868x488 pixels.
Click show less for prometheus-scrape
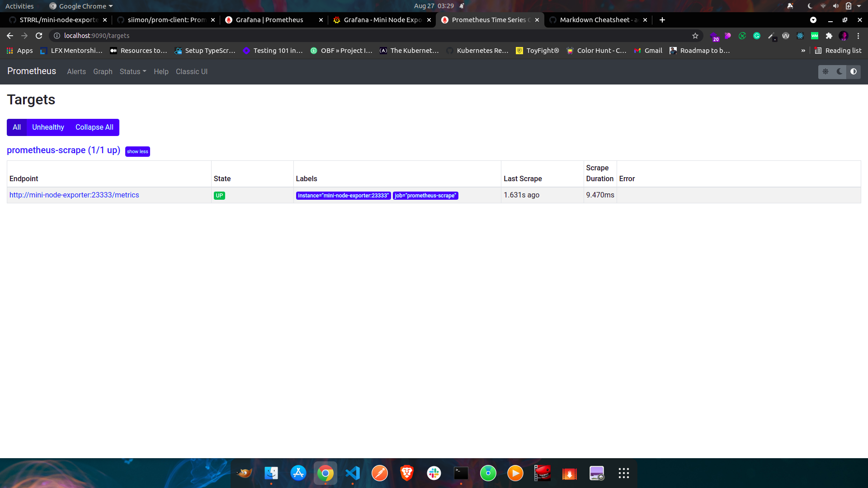[x=137, y=151]
